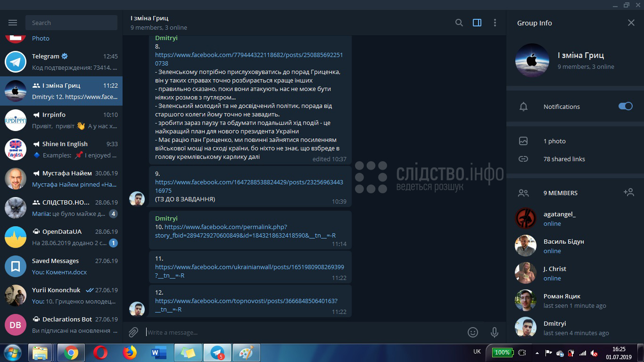This screenshot has height=362, width=644.
Task: Click the chat title І зміна Гриц header
Action: coord(149,18)
